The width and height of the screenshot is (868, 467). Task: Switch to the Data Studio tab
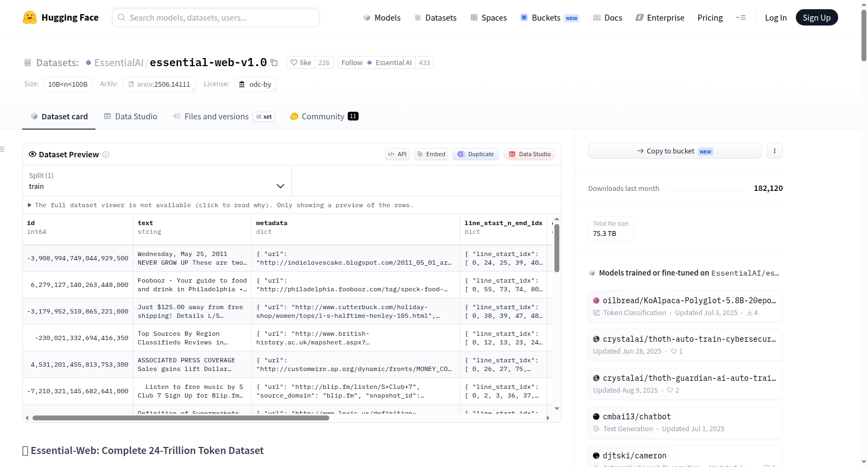pyautogui.click(x=131, y=117)
